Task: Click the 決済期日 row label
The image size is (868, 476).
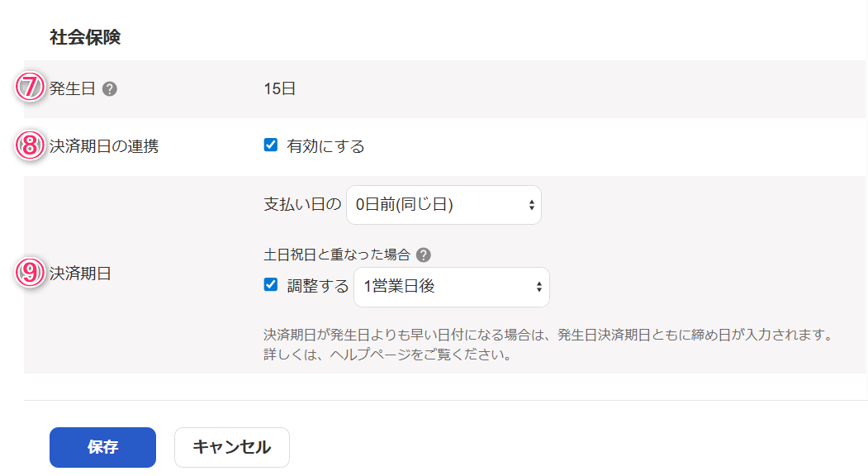Action: [81, 274]
